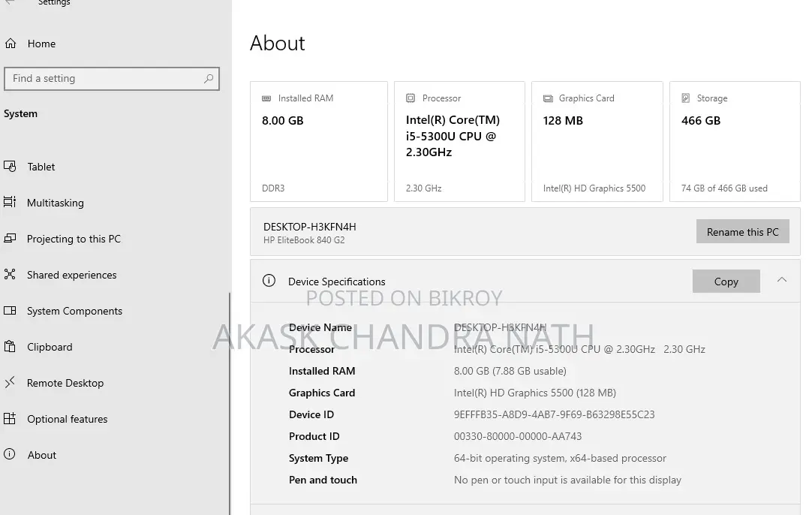Click the Pen and touch label

point(323,480)
